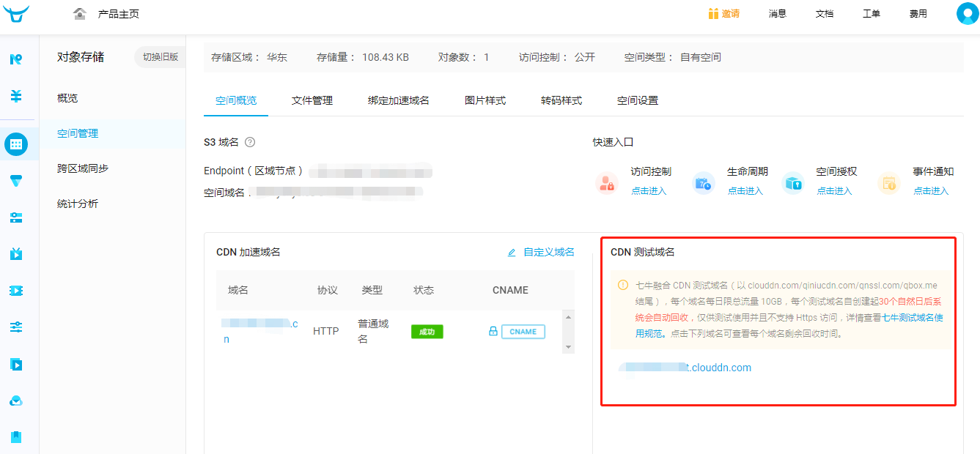
Task: Click the lock icon next to CNAME button
Action: [x=493, y=332]
